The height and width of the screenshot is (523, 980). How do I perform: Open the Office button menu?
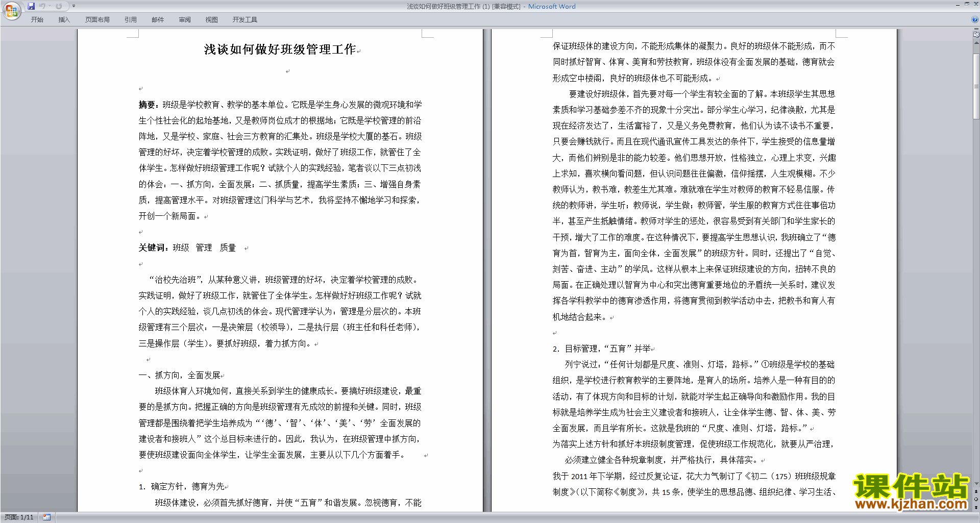11,10
